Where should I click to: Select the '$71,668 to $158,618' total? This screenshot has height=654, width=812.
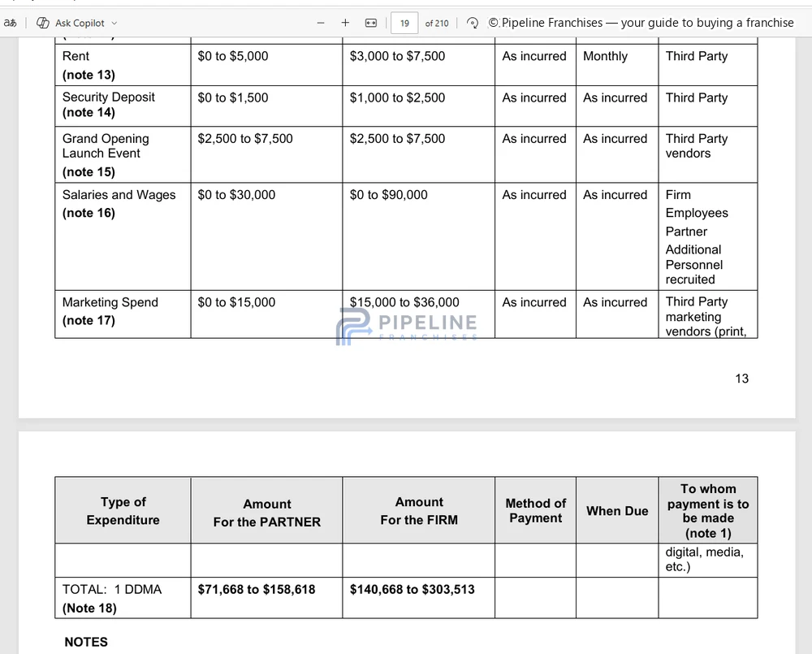[257, 589]
